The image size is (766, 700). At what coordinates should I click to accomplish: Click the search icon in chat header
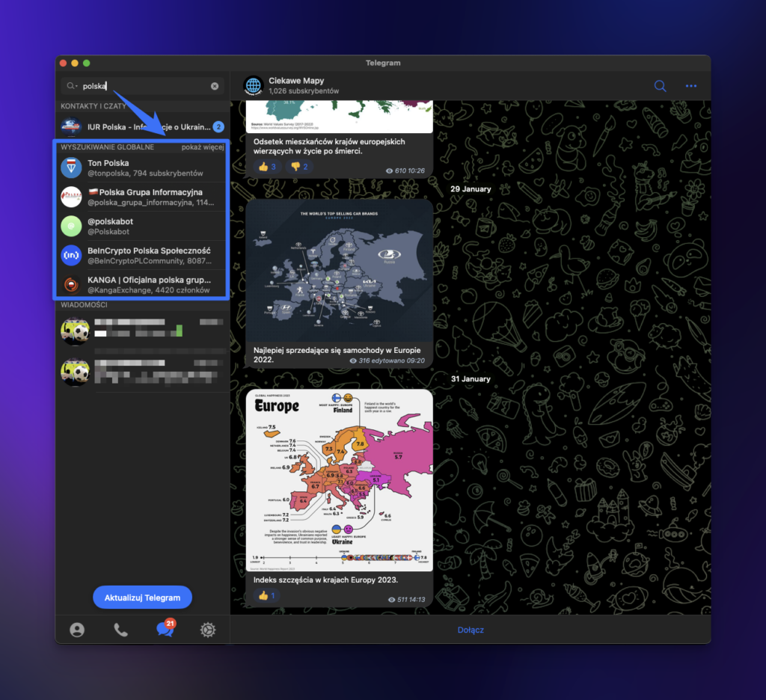pos(660,86)
